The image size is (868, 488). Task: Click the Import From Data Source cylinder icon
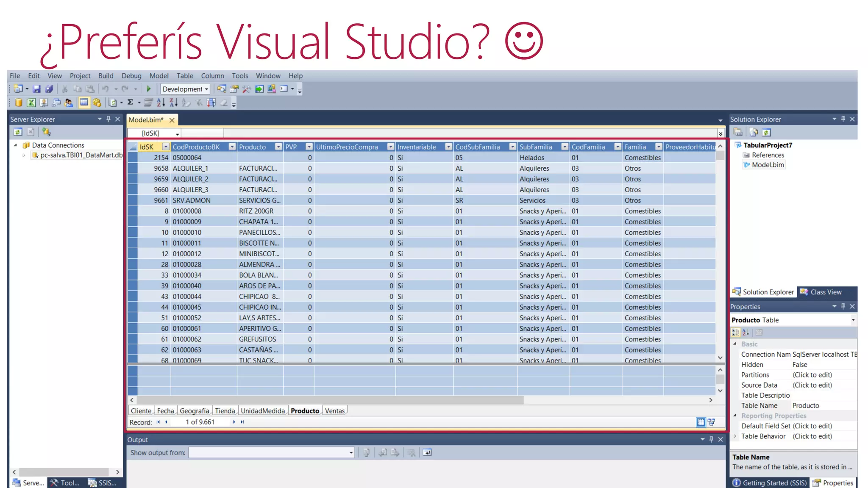pos(19,103)
